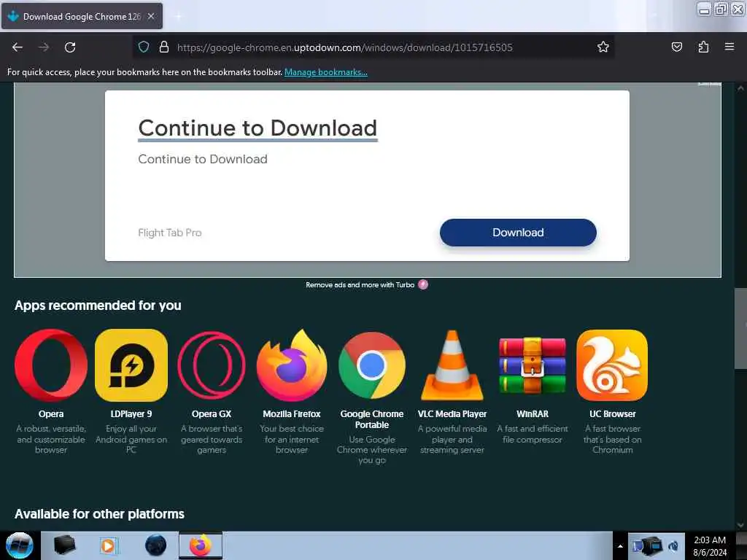
Task: Open the Mozilla Firefox app icon
Action: pos(292,365)
